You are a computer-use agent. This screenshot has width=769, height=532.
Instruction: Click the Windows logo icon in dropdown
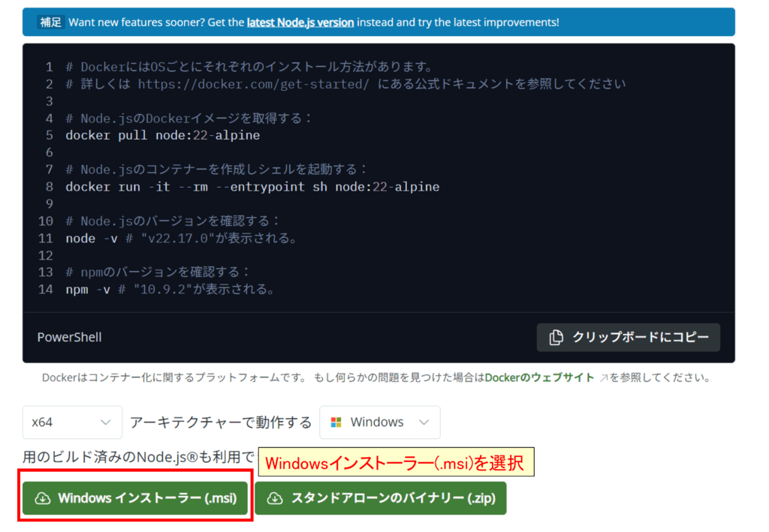point(336,422)
